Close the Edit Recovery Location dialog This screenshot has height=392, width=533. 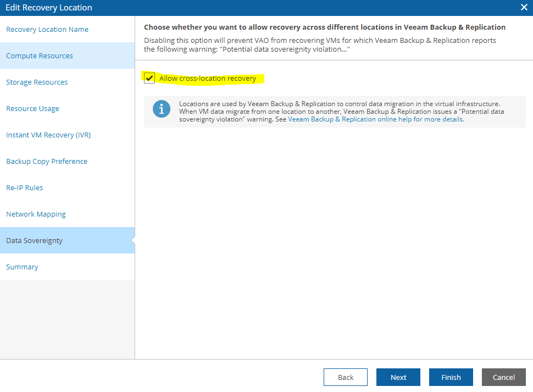(x=524, y=7)
